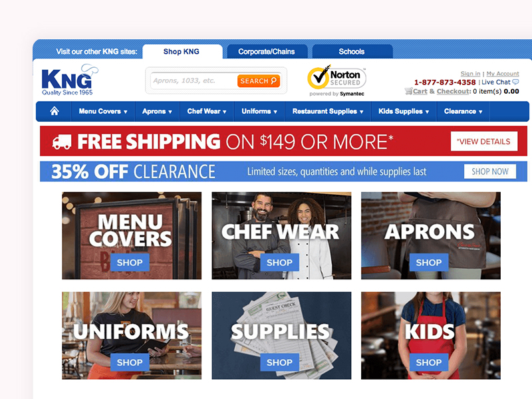Click the KNG chef hat logo
The height and width of the screenshot is (399, 532).
[x=70, y=80]
